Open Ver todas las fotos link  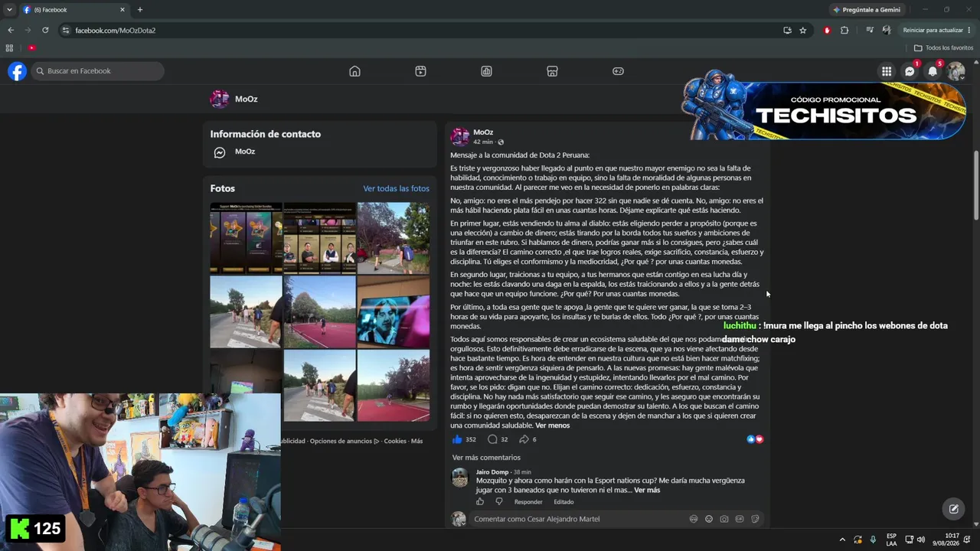396,188
